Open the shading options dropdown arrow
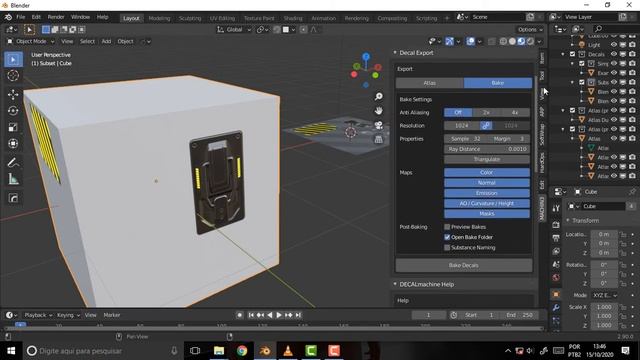The height and width of the screenshot is (360, 640). 539,41
